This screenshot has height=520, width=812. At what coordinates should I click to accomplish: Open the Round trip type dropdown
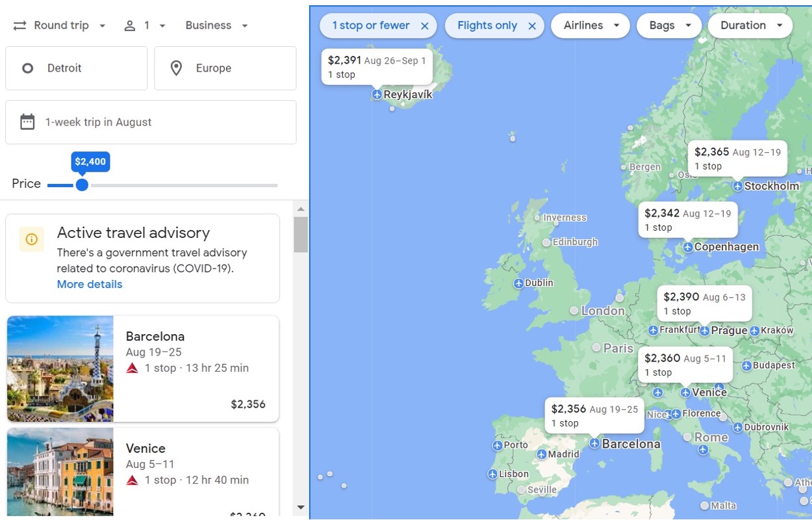point(60,26)
